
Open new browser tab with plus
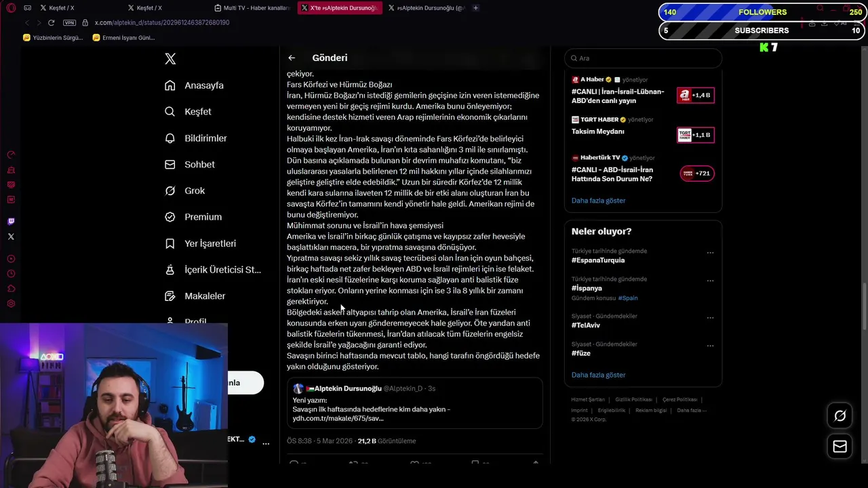point(475,8)
